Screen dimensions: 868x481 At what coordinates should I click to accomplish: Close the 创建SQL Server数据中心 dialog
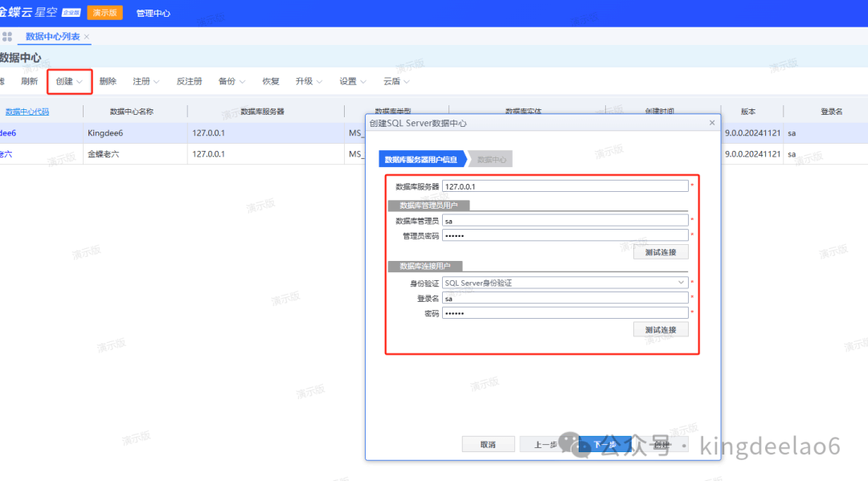[711, 123]
